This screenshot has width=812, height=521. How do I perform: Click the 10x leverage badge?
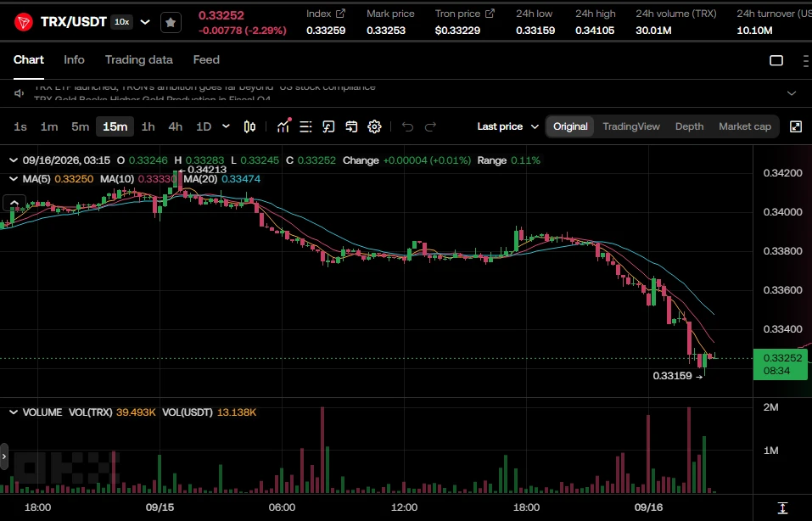(x=121, y=22)
